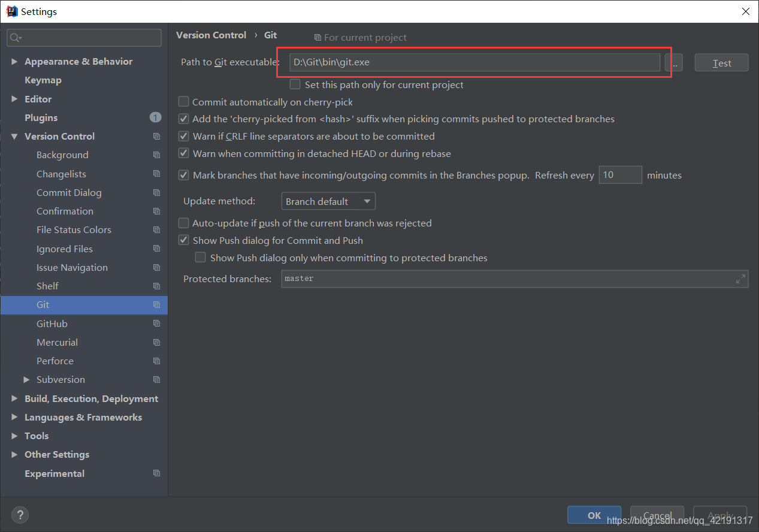This screenshot has width=759, height=532.
Task: Enable Auto-update if push was rejected
Action: pos(184,223)
